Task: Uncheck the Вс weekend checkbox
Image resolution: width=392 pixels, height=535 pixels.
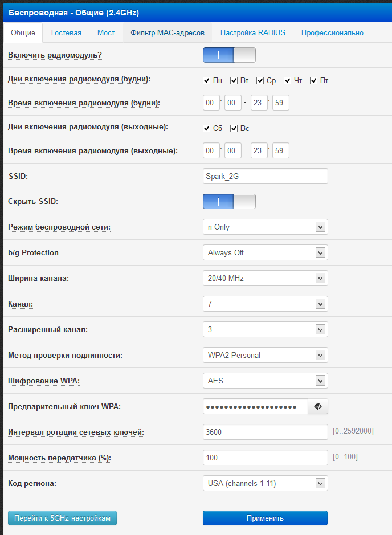Action: [234, 129]
